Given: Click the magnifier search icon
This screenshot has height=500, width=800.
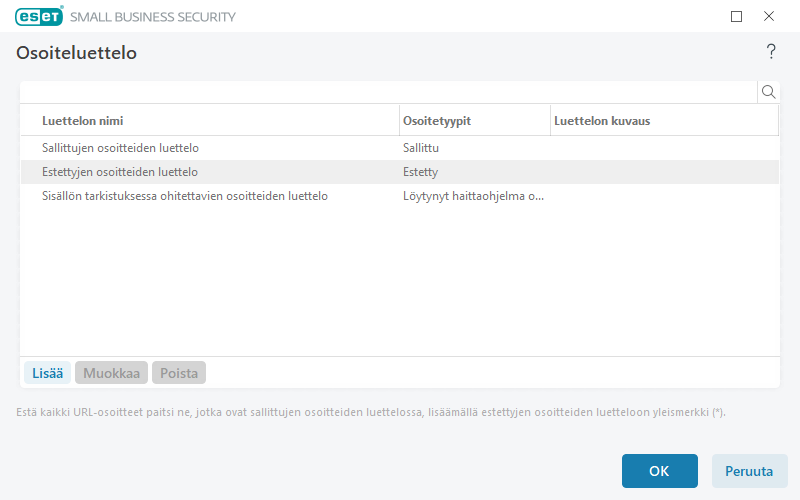Looking at the screenshot, I should point(769,92).
